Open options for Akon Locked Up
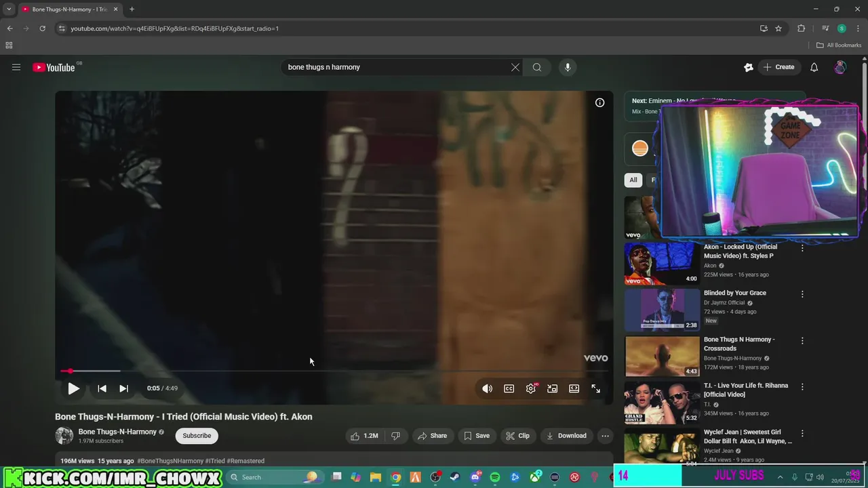 click(802, 248)
